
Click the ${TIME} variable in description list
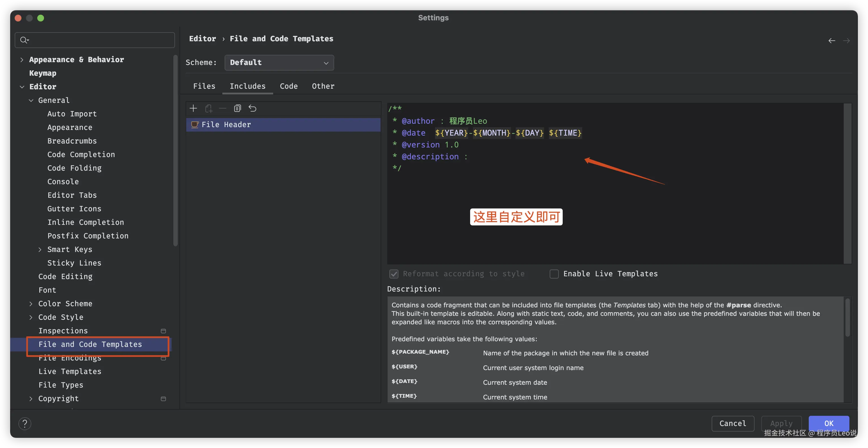click(x=404, y=396)
